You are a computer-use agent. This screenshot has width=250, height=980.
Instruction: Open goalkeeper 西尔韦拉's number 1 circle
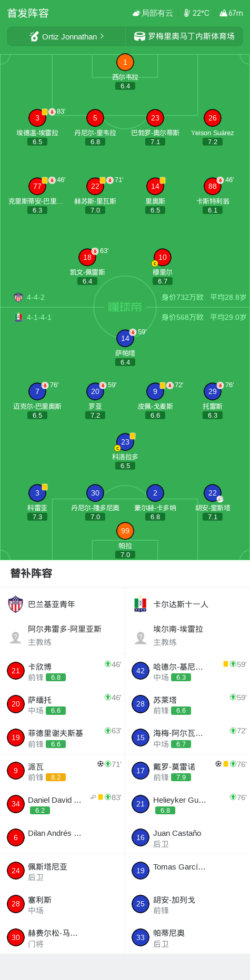tap(125, 62)
